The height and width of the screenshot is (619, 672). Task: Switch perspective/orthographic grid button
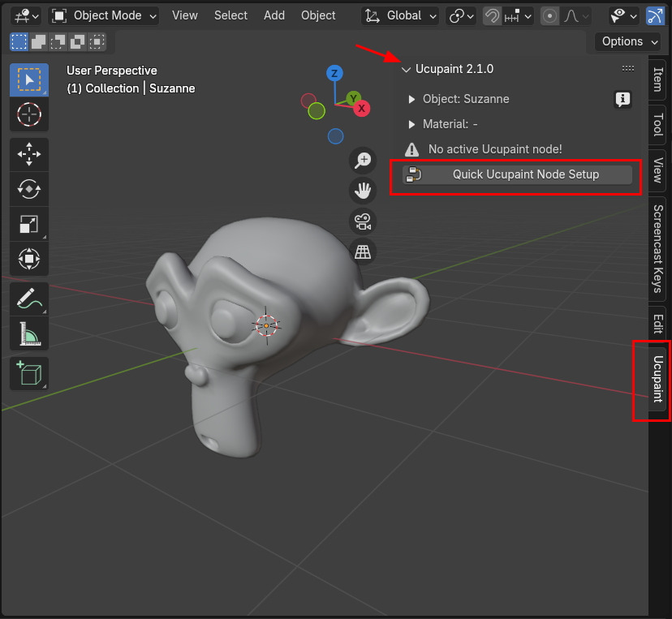coord(363,251)
